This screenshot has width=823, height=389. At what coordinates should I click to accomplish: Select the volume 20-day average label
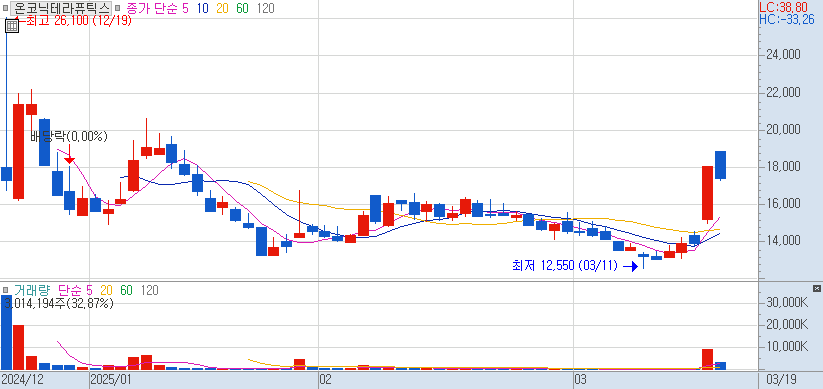pos(106,290)
